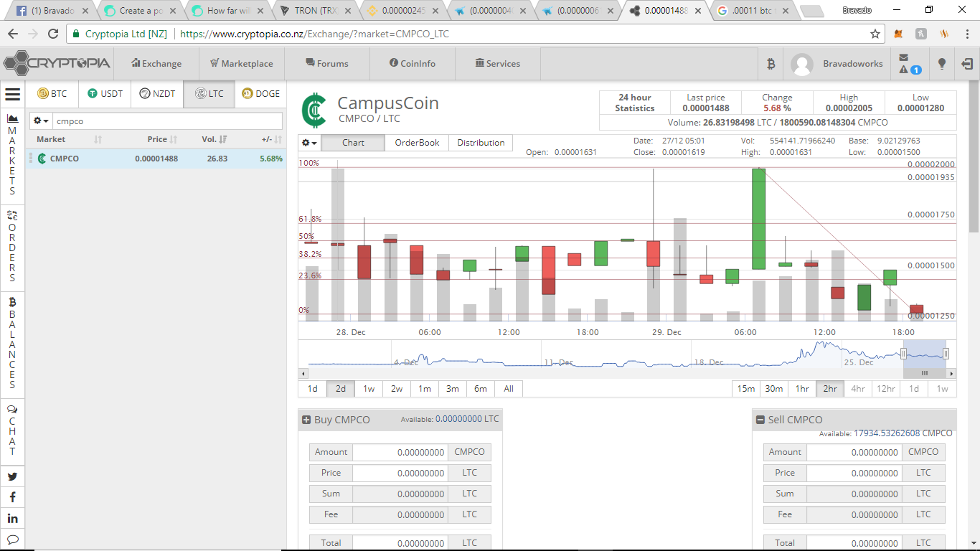Click the logout icon in the header
The height and width of the screenshot is (551, 980).
tap(967, 64)
